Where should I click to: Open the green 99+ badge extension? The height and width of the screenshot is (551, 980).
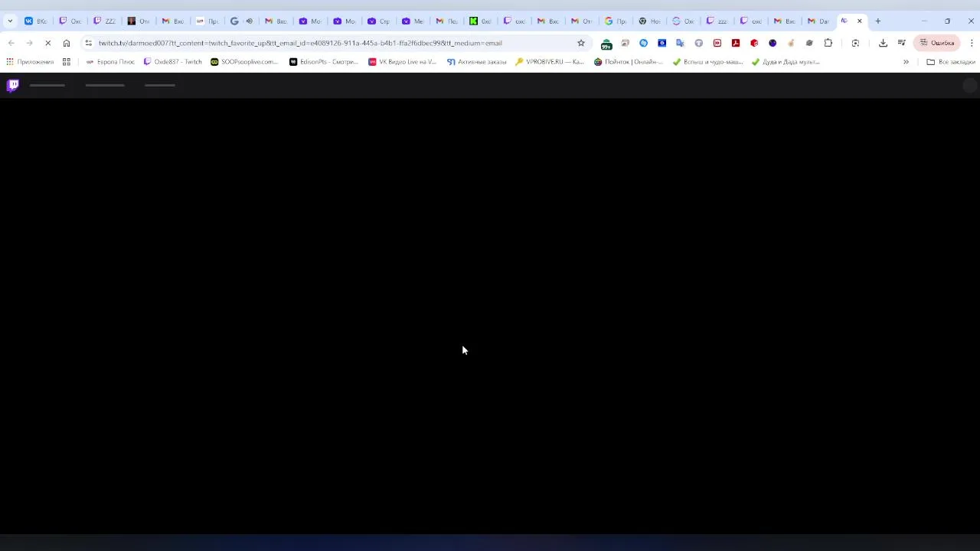point(606,44)
